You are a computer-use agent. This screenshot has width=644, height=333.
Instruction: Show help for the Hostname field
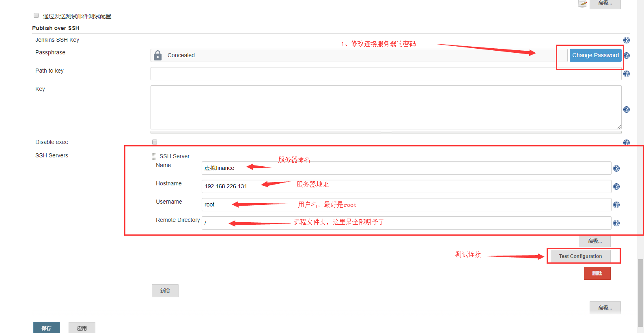pos(616,187)
